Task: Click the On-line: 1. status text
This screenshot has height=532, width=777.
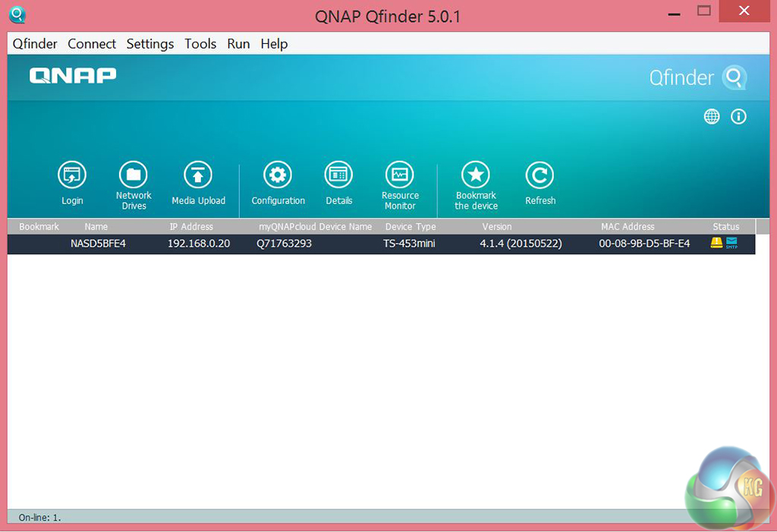Action: click(x=39, y=517)
